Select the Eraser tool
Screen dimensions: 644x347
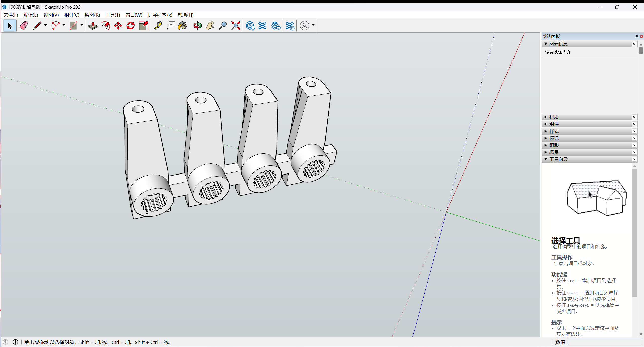[x=24, y=26]
